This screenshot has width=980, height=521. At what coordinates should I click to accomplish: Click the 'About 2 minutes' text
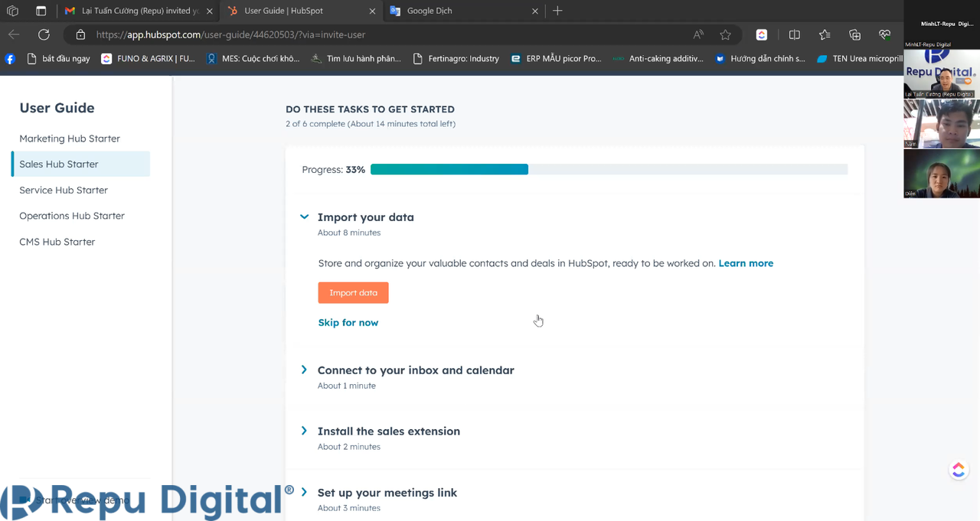(349, 447)
